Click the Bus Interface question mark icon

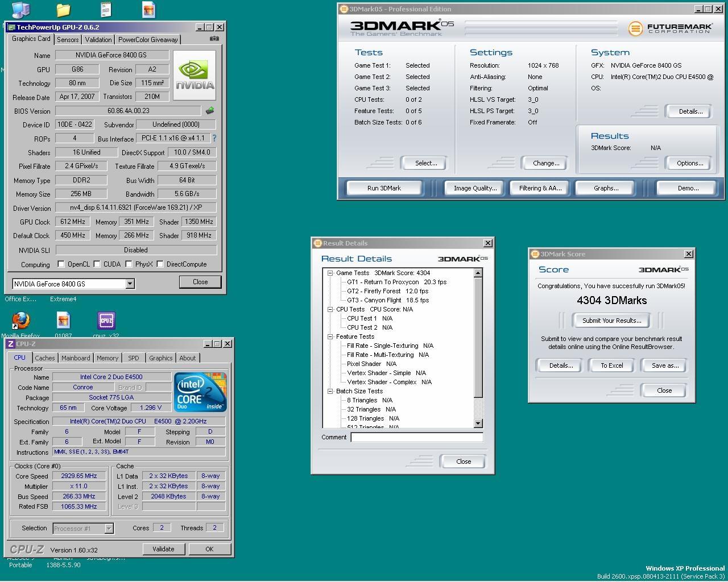(x=214, y=138)
